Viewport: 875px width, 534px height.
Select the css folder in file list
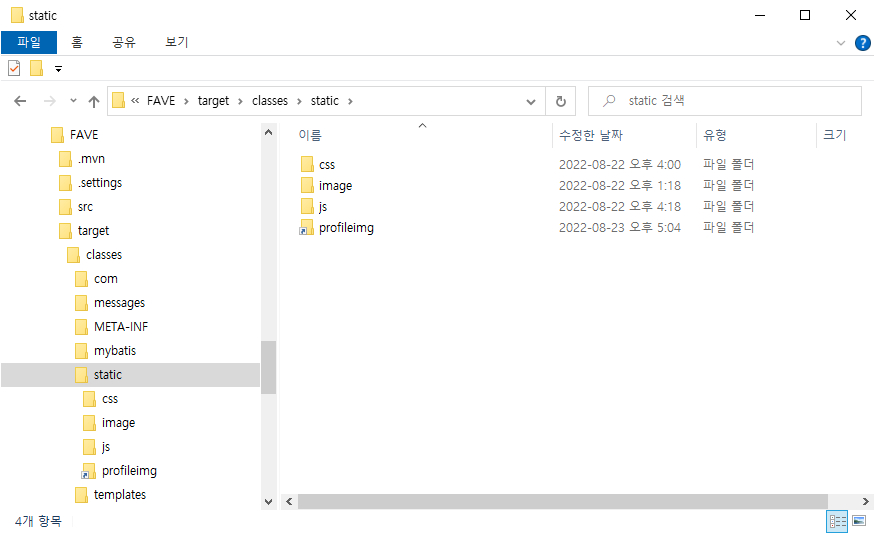[x=327, y=165]
